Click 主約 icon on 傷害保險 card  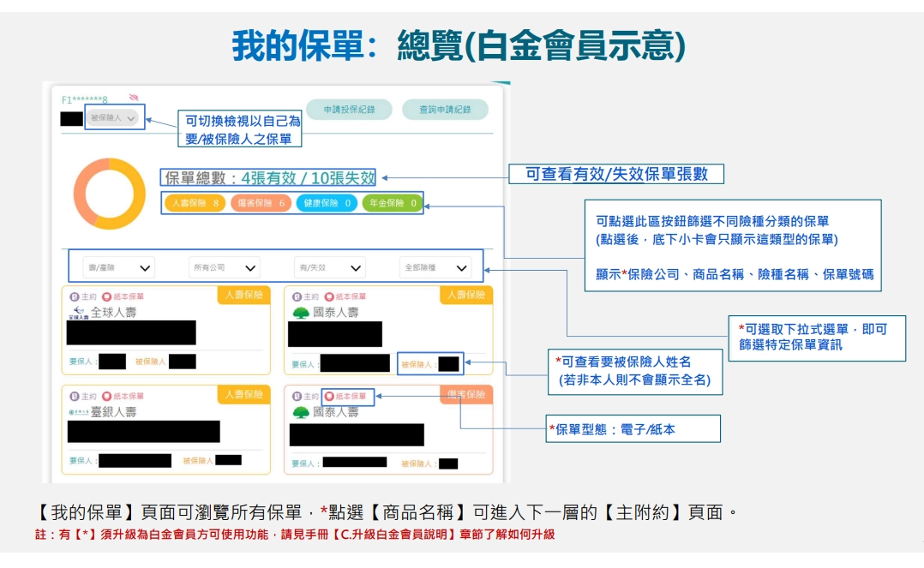tap(297, 397)
